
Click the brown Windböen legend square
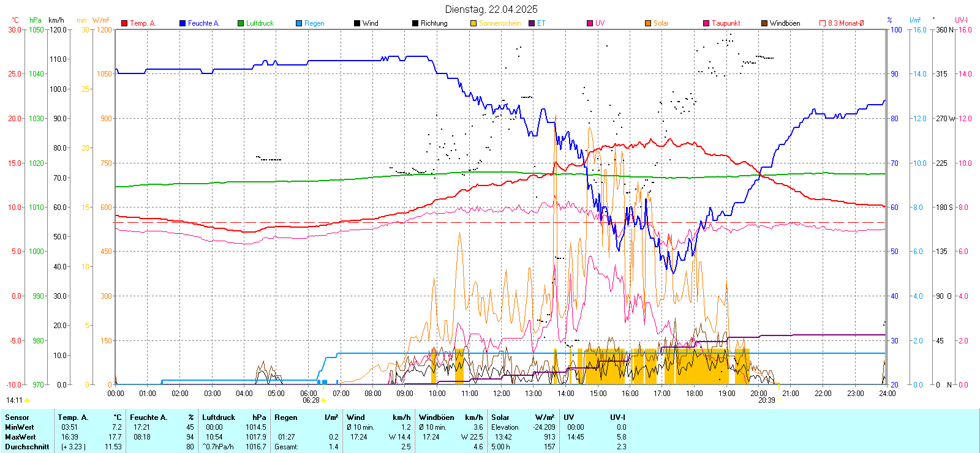[764, 23]
